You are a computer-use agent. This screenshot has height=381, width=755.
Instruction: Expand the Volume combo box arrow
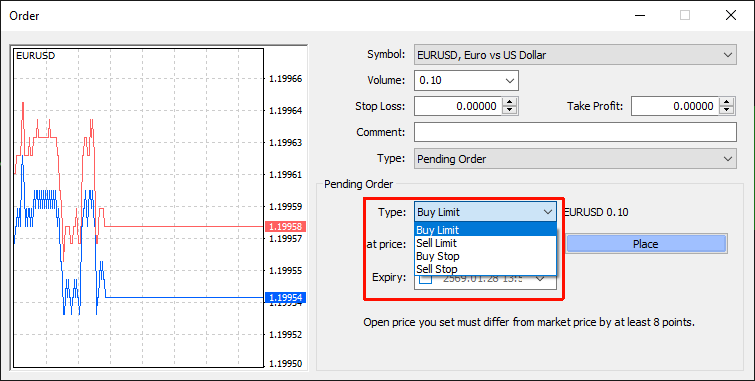pyautogui.click(x=510, y=80)
